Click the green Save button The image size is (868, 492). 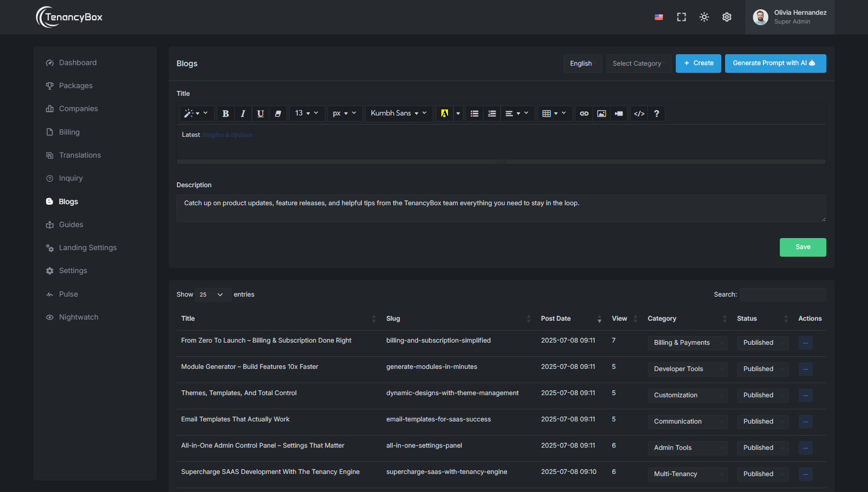coord(803,247)
